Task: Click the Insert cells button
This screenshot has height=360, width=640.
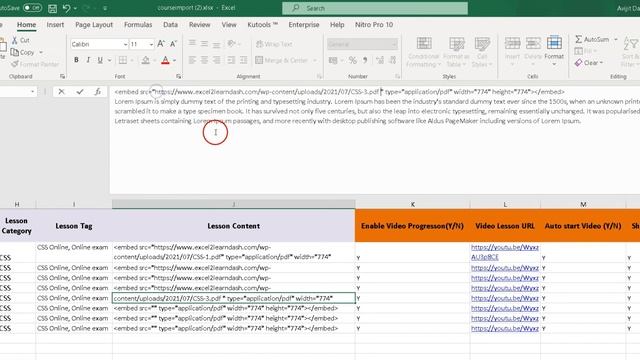Action: pos(512,51)
